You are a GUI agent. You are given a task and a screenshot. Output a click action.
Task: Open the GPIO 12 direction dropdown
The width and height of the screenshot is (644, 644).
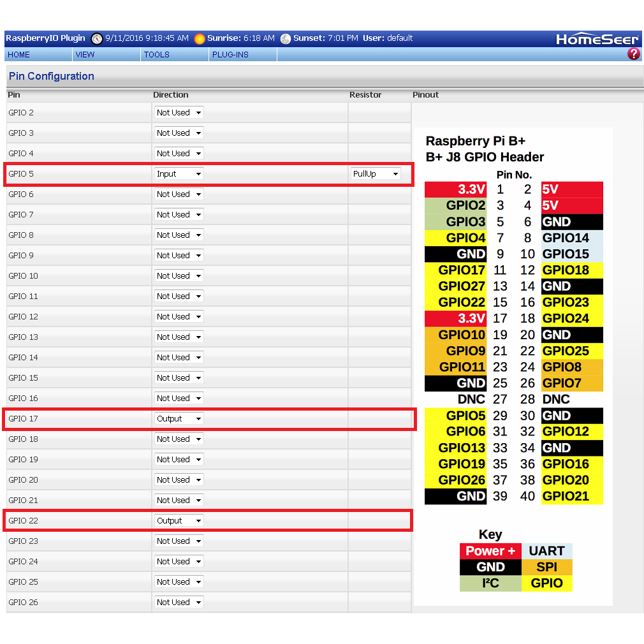click(179, 317)
